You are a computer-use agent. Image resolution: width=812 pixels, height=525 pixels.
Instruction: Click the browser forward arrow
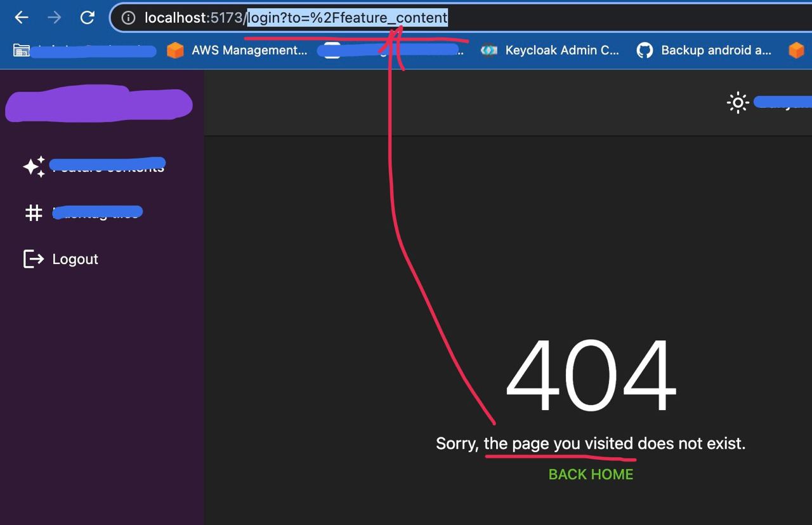tap(55, 18)
